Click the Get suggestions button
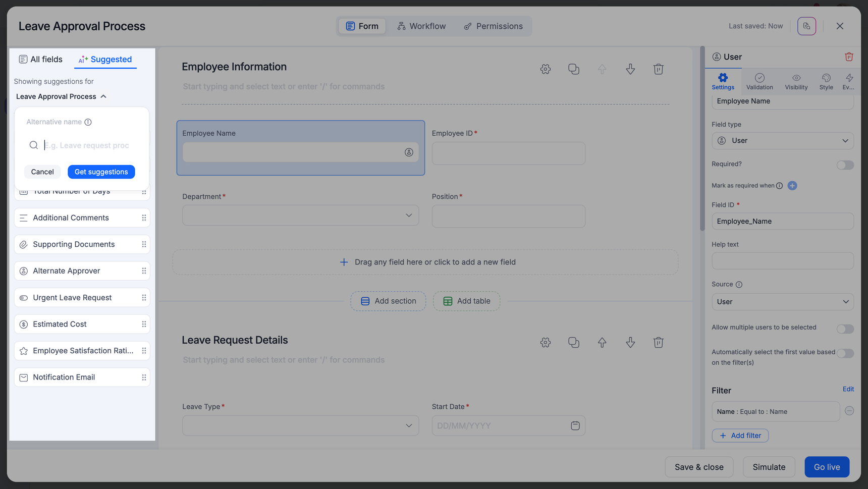The image size is (868, 489). 101,172
